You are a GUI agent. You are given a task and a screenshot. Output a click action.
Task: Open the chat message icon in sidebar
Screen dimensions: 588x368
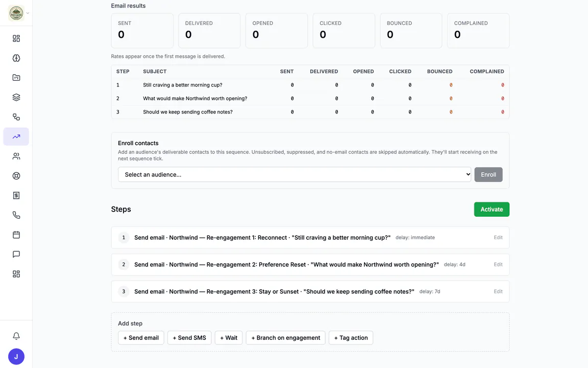16,254
